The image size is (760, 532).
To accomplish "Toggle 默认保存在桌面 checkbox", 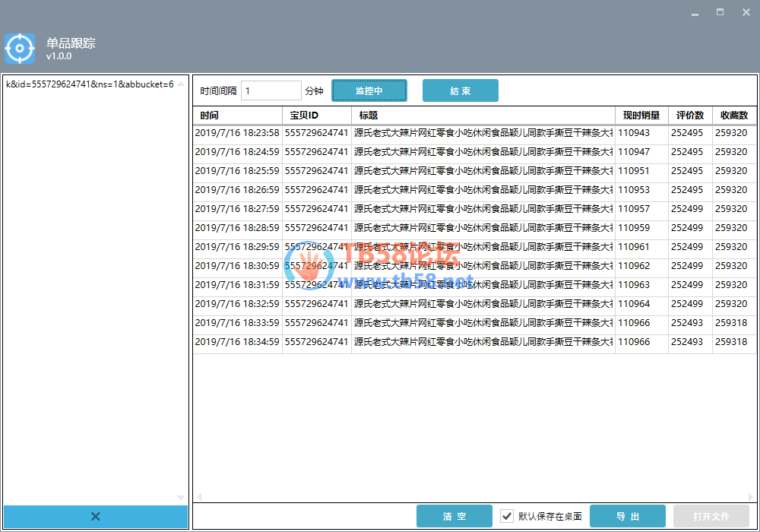I will click(507, 516).
